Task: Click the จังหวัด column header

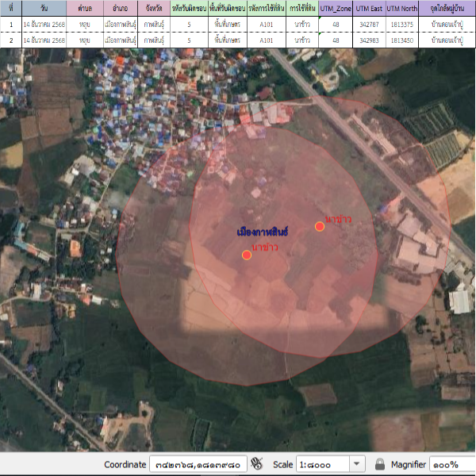Action: [143, 7]
